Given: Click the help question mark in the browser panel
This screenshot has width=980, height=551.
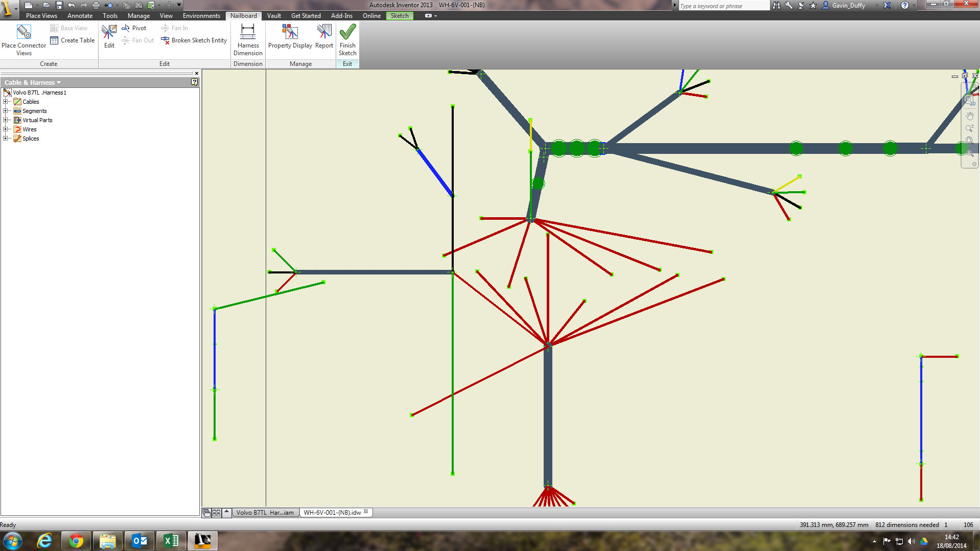Looking at the screenshot, I should (194, 82).
